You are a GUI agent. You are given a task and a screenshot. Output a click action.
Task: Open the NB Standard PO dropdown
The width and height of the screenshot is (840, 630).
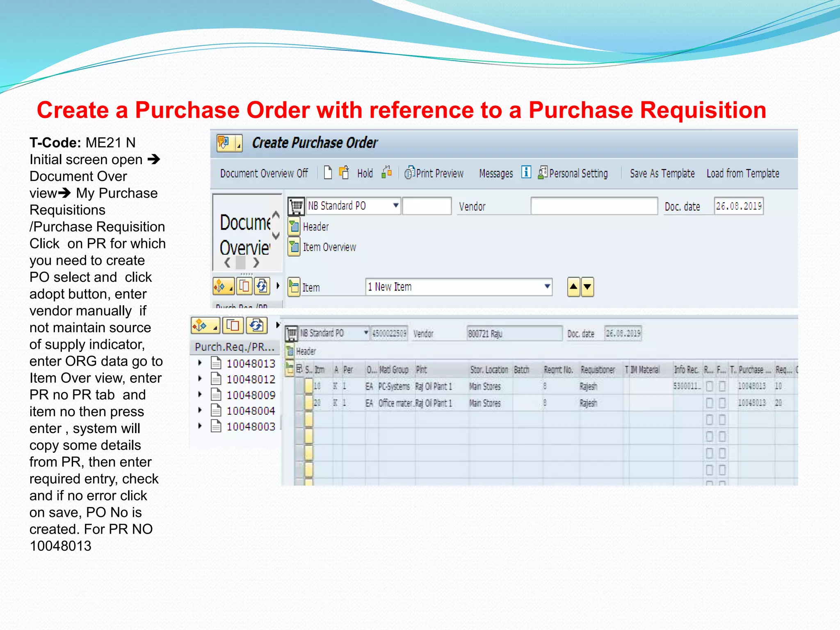point(396,205)
